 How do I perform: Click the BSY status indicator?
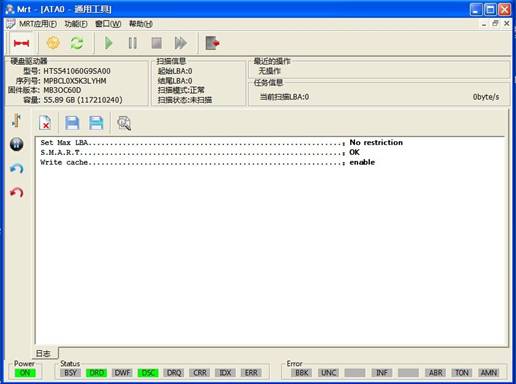(x=70, y=373)
